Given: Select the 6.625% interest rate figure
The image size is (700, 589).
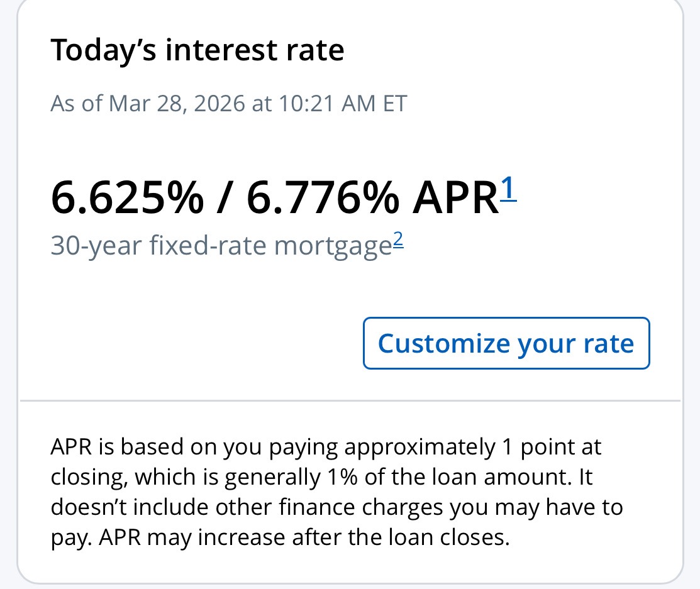Looking at the screenshot, I should point(127,197).
